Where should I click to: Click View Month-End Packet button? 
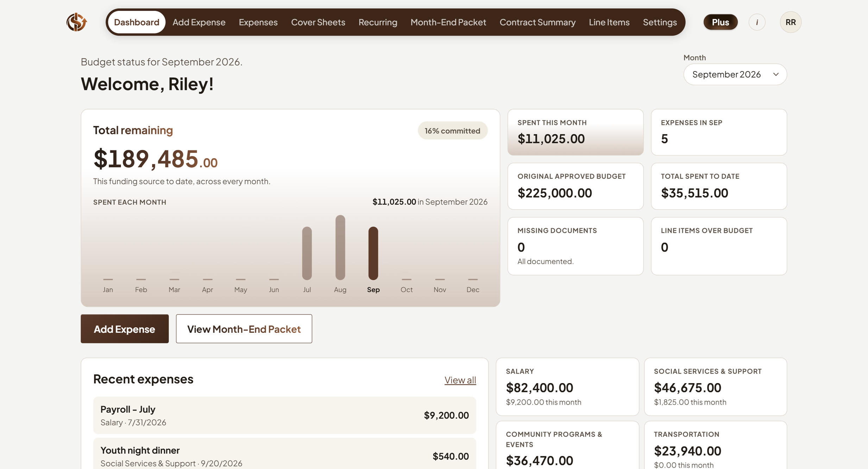click(244, 329)
